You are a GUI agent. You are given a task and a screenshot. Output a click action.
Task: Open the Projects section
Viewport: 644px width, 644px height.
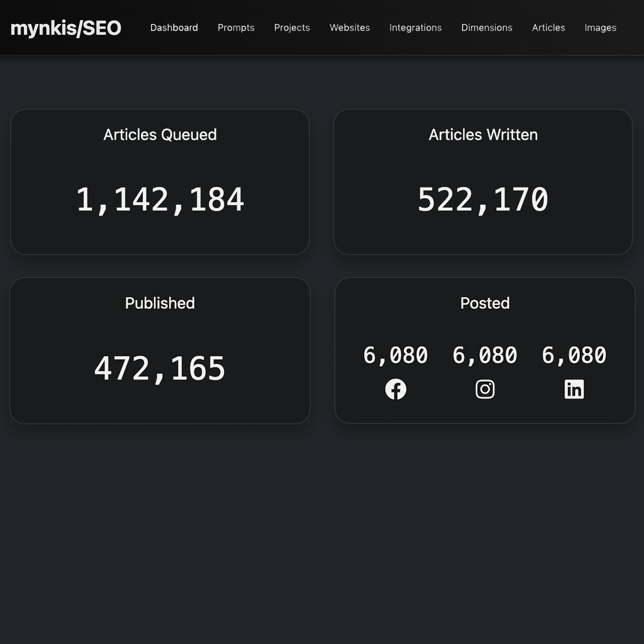(292, 28)
